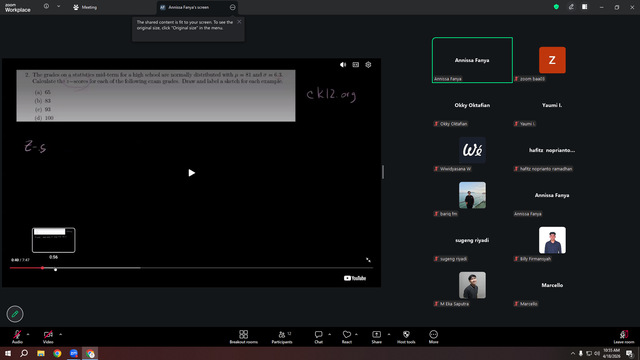Open Windows notification center
The image size is (640, 360).
tap(629, 353)
